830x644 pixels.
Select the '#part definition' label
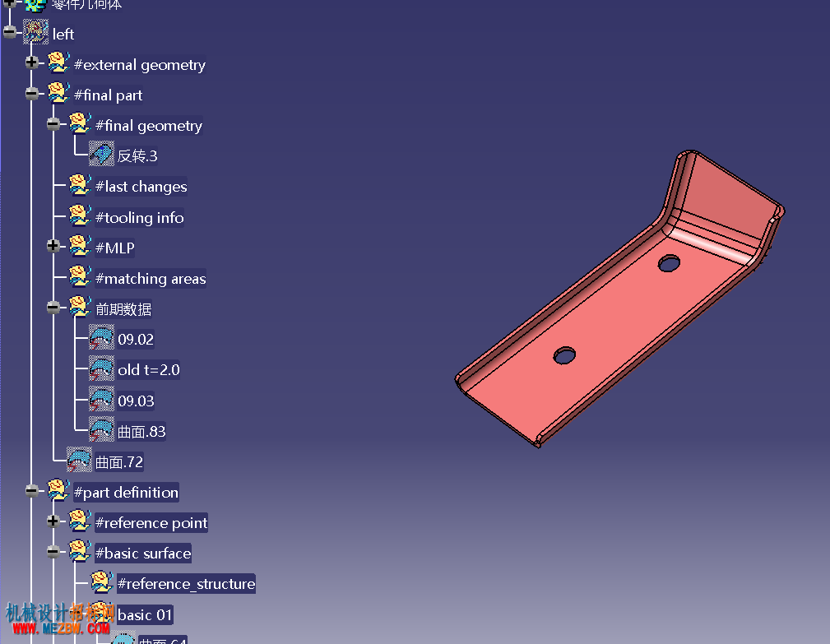(x=126, y=493)
